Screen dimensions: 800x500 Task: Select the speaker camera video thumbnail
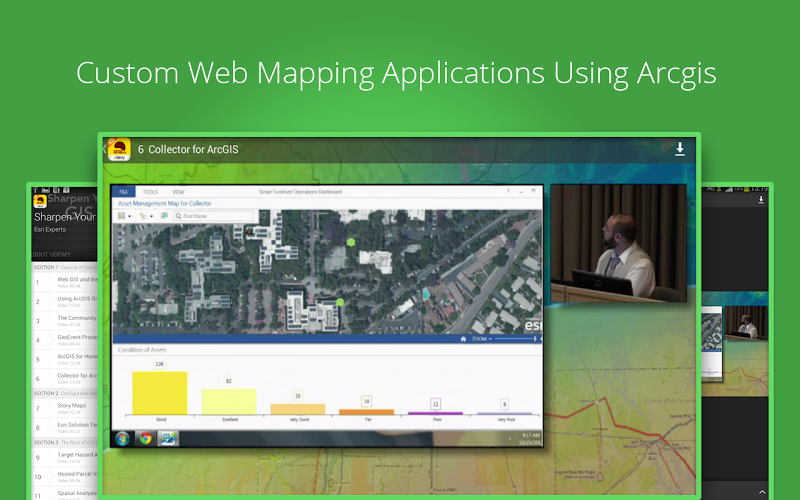coord(618,243)
